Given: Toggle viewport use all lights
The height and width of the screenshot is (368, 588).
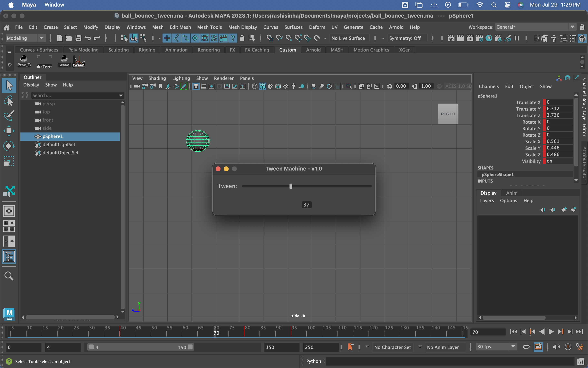Looking at the screenshot, I should (294, 86).
